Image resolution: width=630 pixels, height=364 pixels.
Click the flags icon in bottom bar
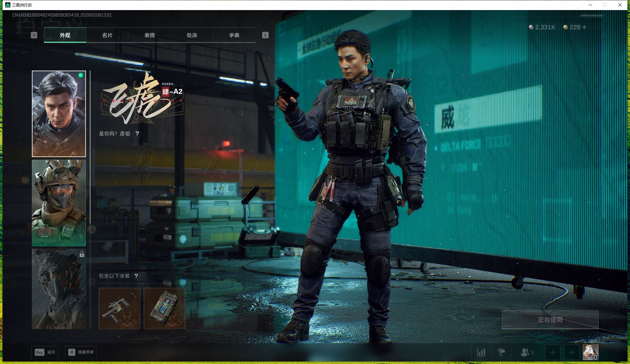501,352
